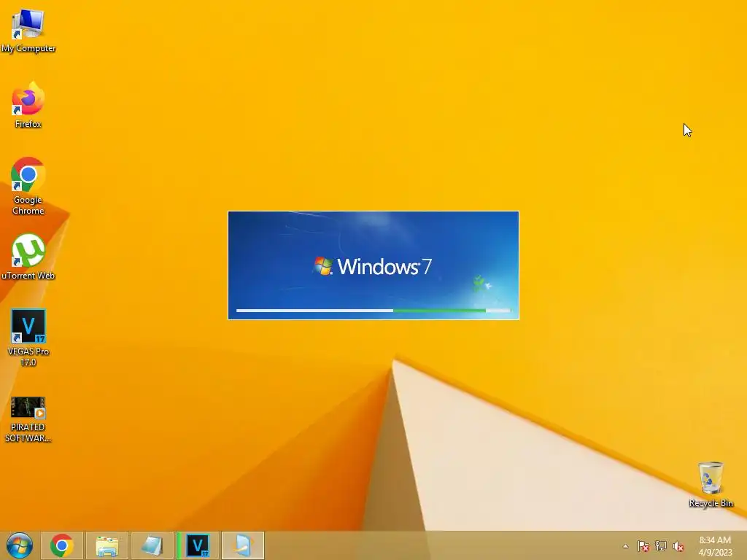Select the PIRATED SOFTWAR... video file

(28, 419)
